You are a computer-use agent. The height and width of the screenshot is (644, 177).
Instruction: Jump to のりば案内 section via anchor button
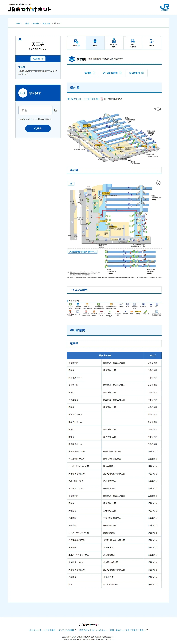(136, 73)
